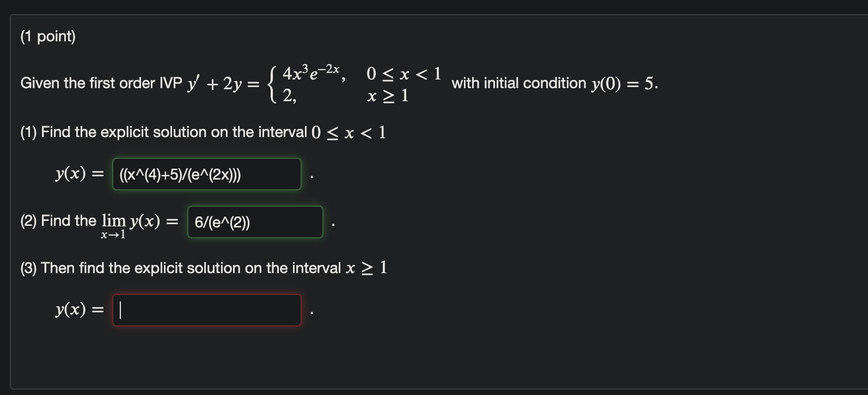Click the y(x) = label beside part (3) answer
Image resolution: width=868 pixels, height=395 pixels.
pyautogui.click(x=78, y=309)
